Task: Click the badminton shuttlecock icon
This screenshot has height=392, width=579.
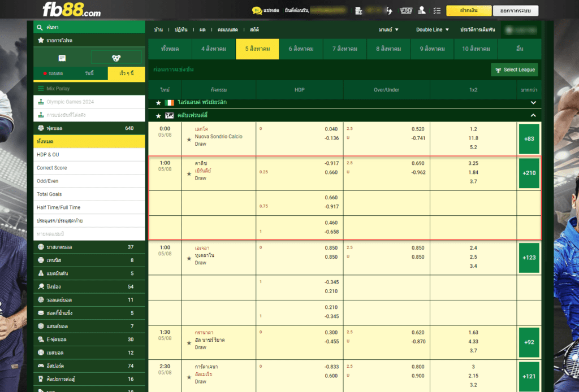Action: pos(41,273)
